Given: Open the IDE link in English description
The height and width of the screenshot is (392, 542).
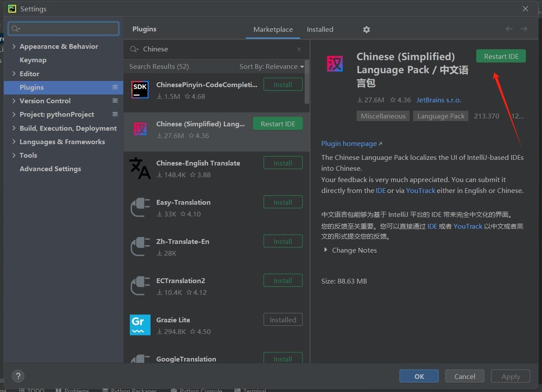Looking at the screenshot, I should (x=380, y=190).
